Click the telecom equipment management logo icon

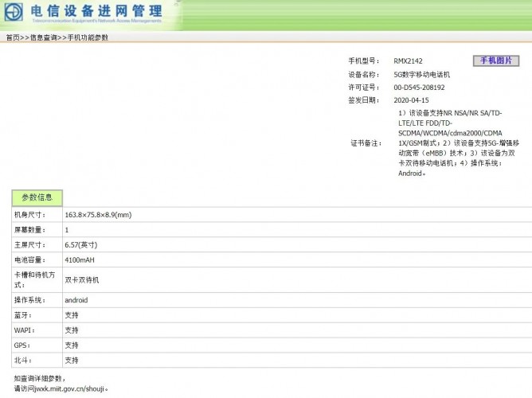[14, 11]
